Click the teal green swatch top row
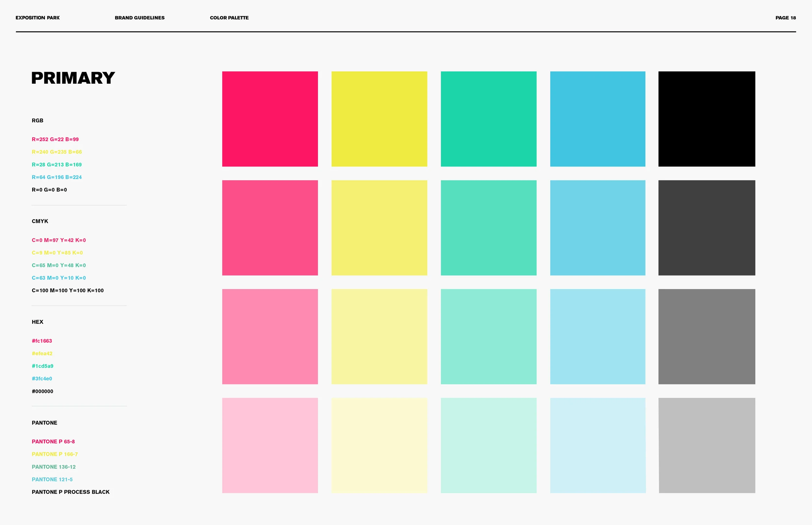Screen dimensions: 812x525 click(488, 119)
